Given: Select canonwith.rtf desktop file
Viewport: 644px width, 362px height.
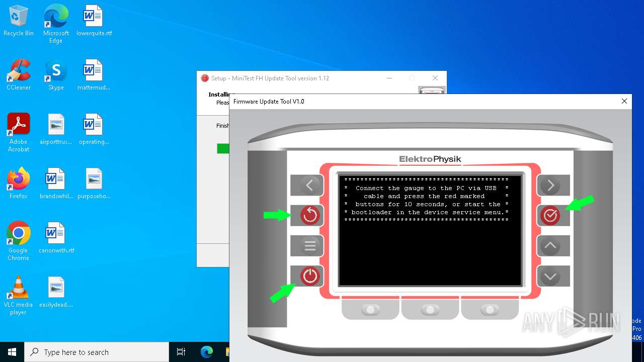Looking at the screenshot, I should click(56, 238).
